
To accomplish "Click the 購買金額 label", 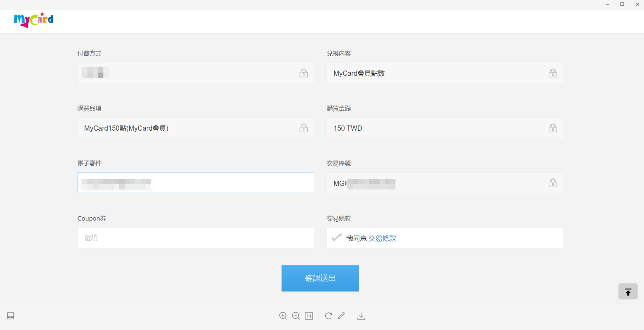I will pos(339,108).
